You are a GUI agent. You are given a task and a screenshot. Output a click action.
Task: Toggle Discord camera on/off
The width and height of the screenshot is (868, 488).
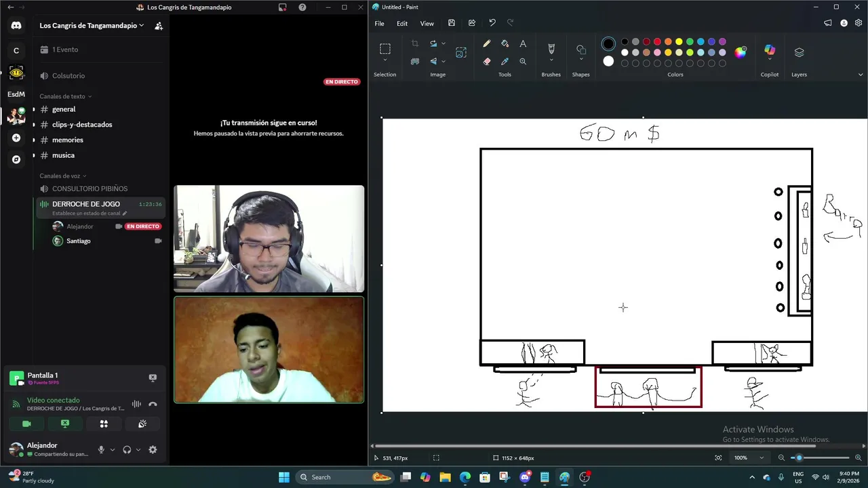[x=26, y=424]
